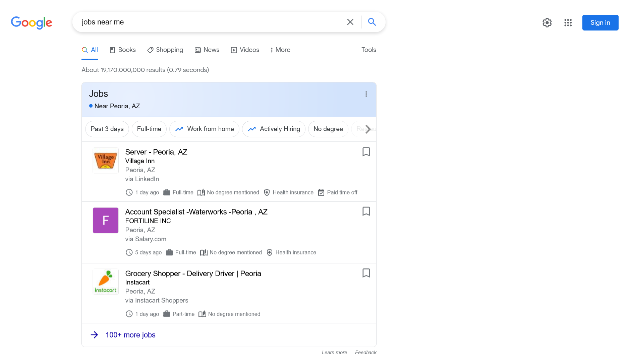
Task: Enable the Work from home filter
Action: [205, 129]
